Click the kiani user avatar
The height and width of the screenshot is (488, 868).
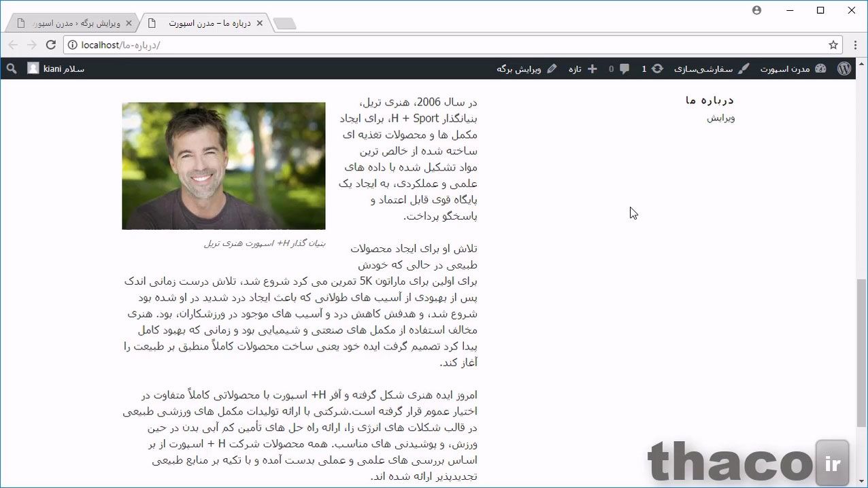coord(33,69)
